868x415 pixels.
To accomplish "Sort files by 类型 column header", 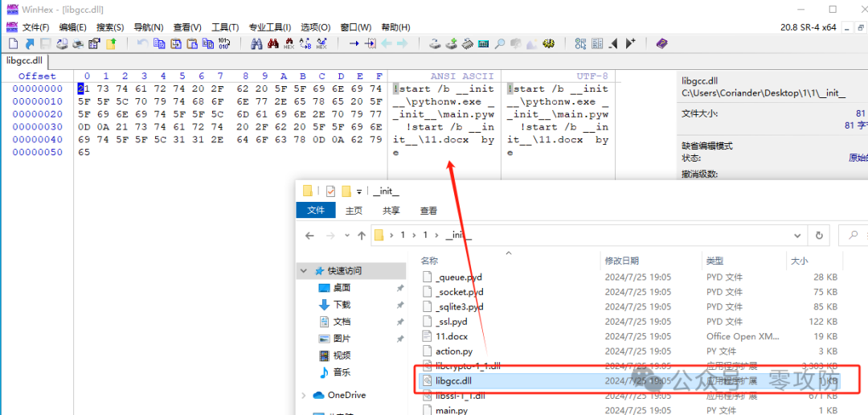I will coord(714,261).
